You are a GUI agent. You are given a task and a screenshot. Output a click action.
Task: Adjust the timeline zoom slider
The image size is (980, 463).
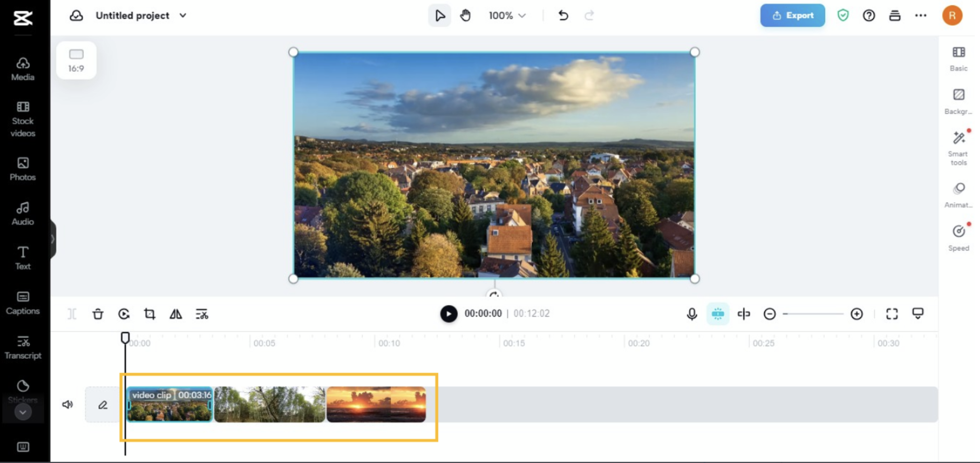pyautogui.click(x=813, y=314)
